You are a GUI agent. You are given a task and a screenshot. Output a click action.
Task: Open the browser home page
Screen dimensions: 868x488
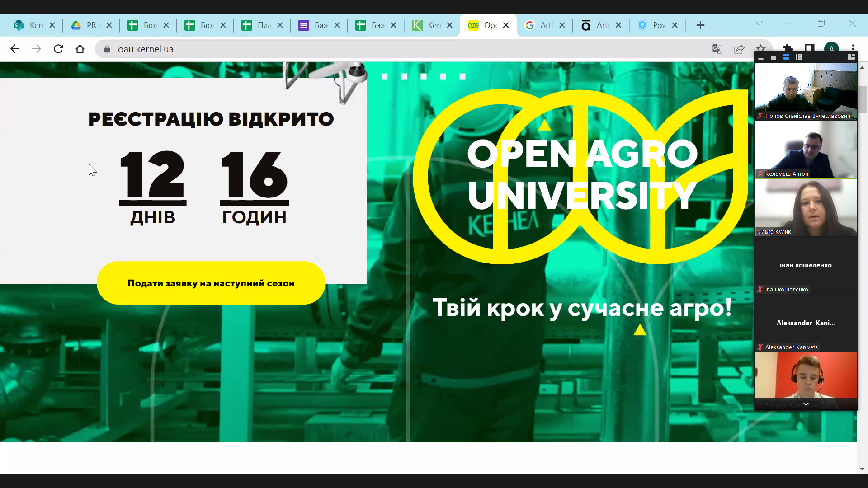80,49
